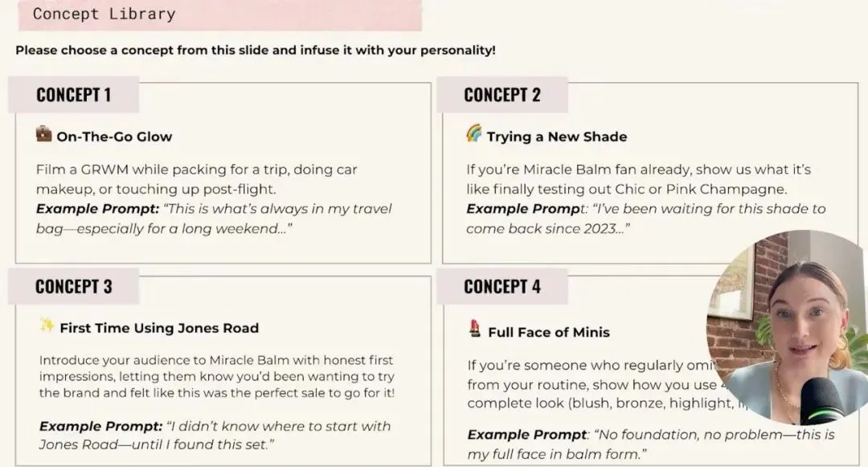
Task: Select the CONCEPT 2 label
Action: pos(502,95)
